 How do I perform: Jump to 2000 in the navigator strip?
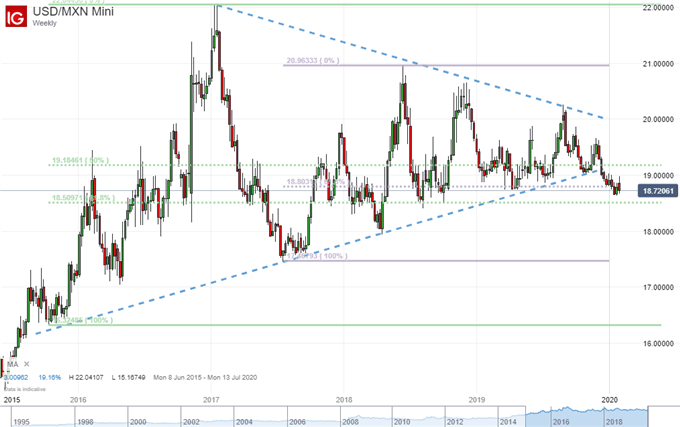tap(138, 422)
